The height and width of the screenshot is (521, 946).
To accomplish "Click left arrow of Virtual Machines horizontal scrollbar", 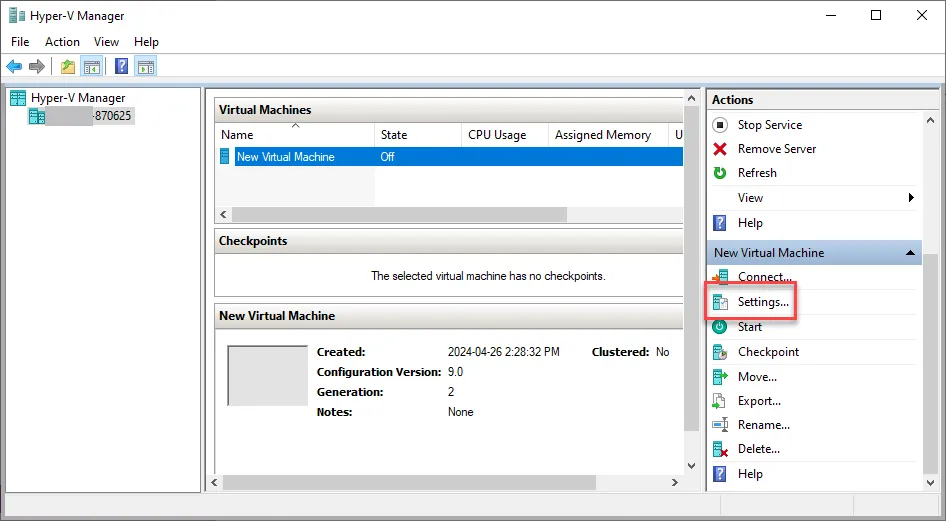I will (223, 215).
